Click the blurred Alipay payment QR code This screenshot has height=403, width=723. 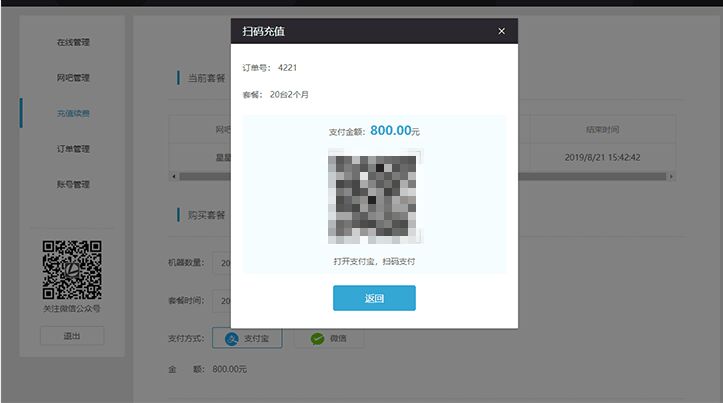374,196
